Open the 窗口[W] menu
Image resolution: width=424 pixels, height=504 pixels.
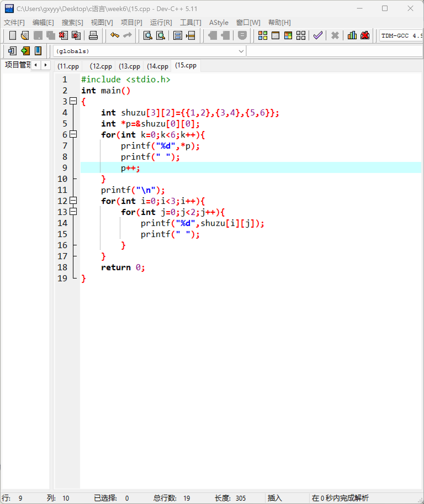point(248,22)
